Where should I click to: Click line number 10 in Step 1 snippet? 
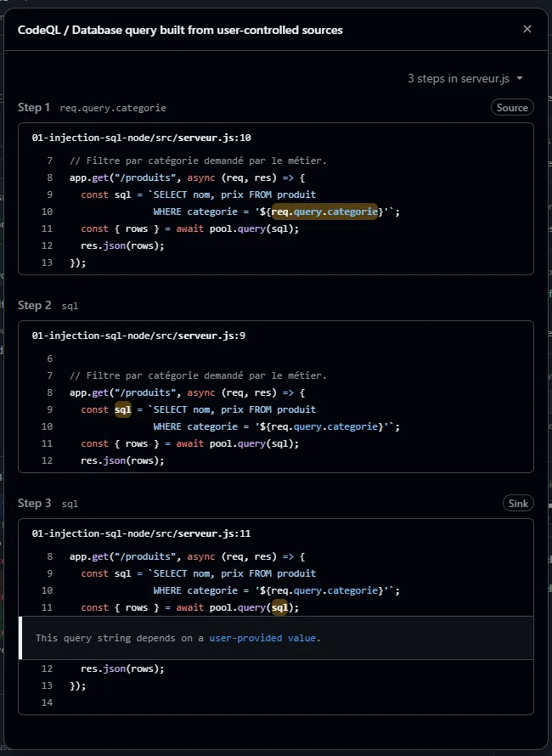click(47, 212)
